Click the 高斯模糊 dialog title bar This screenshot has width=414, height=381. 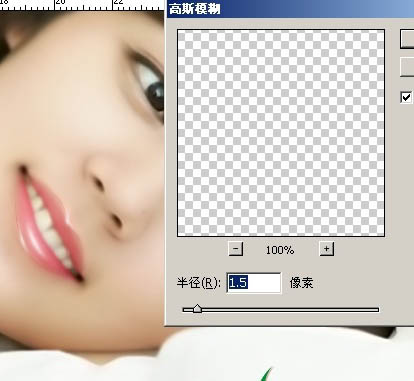(290, 9)
